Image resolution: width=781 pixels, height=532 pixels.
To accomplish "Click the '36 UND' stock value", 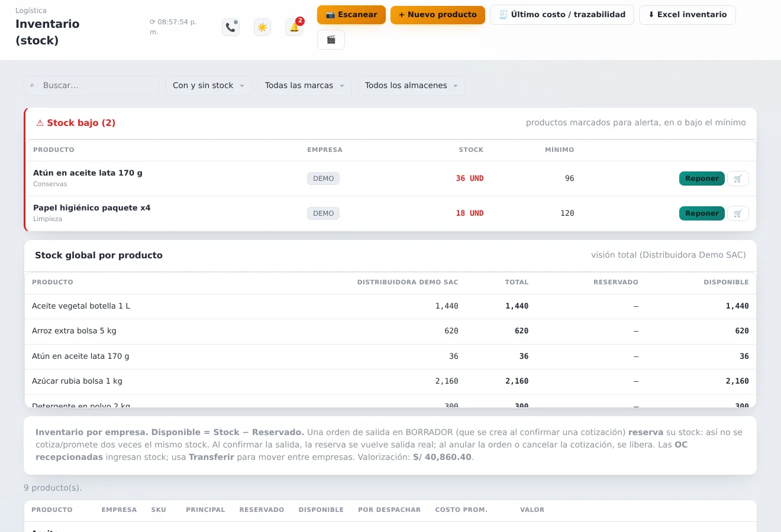I will click(470, 179).
